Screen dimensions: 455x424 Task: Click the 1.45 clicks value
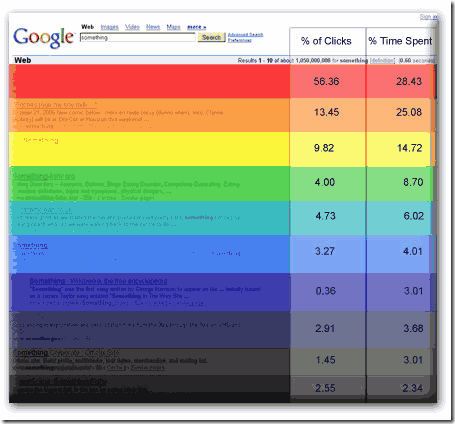[326, 360]
